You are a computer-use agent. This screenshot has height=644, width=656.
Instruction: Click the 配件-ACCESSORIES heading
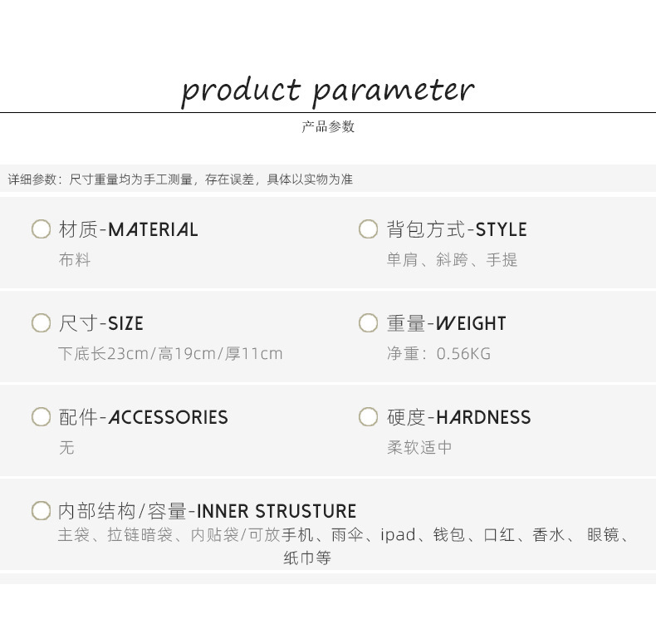[144, 417]
